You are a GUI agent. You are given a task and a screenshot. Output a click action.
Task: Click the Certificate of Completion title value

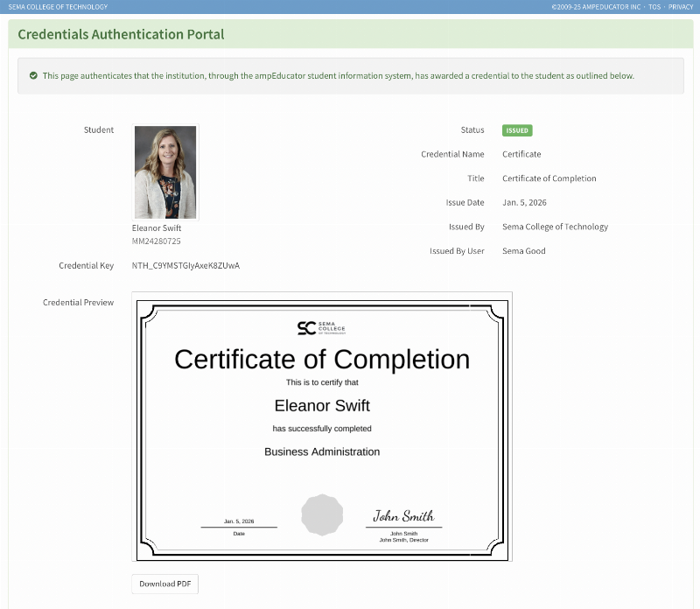click(x=549, y=178)
